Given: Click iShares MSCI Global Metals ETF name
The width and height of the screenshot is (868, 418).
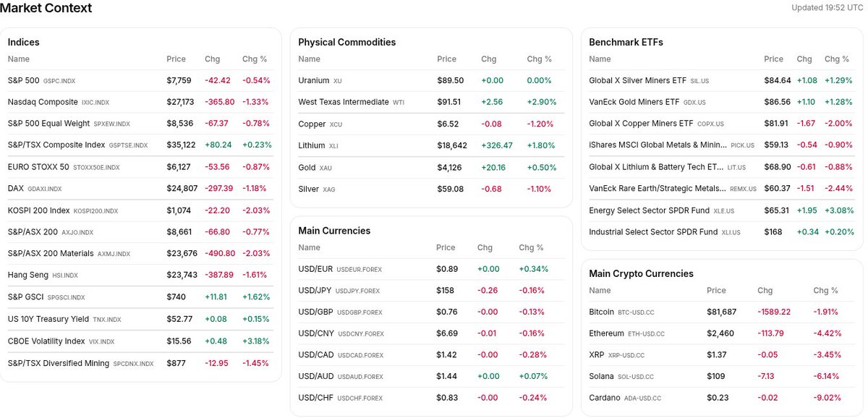Looking at the screenshot, I should click(x=659, y=145).
